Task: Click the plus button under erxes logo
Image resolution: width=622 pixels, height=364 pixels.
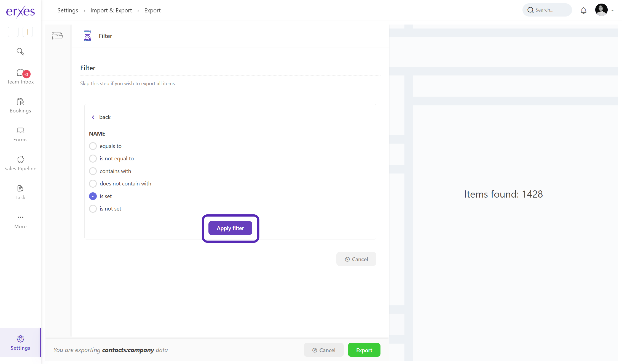Action: point(28,32)
